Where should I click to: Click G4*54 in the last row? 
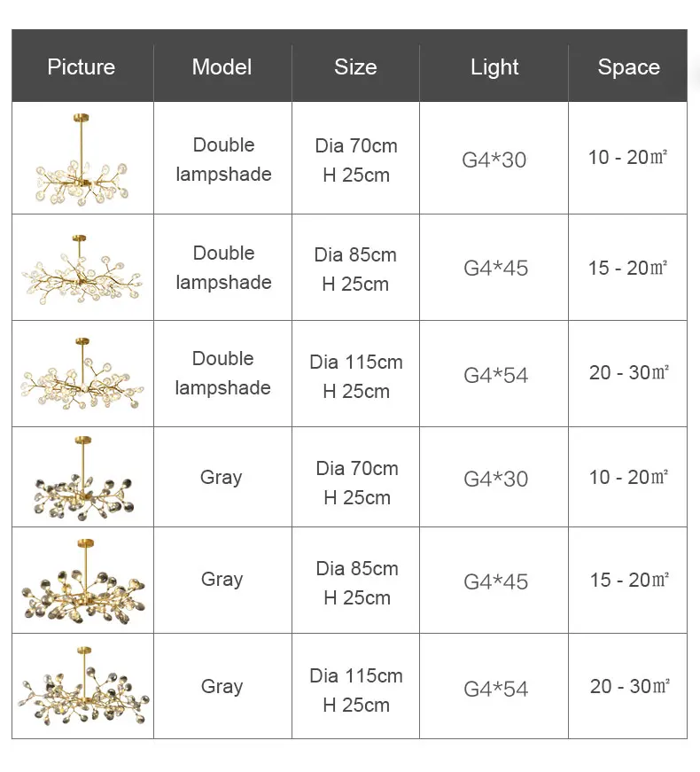[x=496, y=689]
